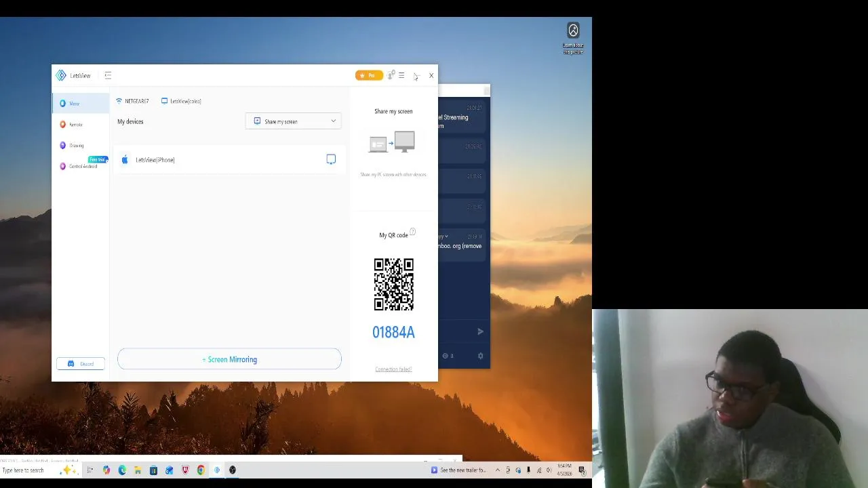Open the settings gear in the dark chat window

tap(480, 356)
